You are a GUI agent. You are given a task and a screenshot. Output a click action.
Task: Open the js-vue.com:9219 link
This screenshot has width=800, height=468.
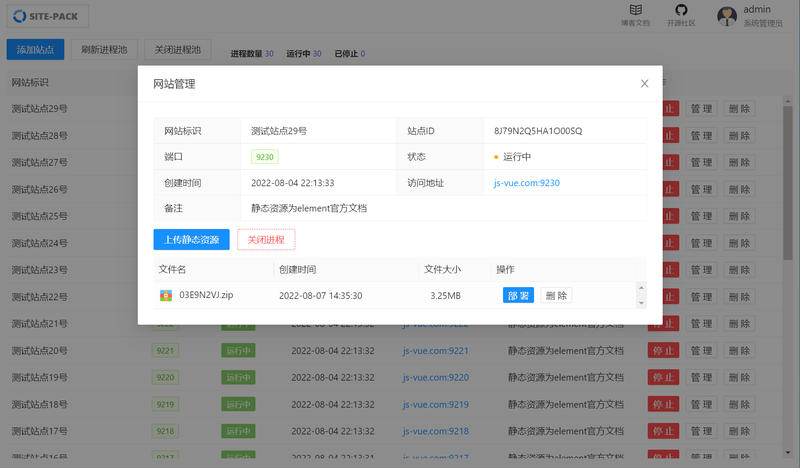(436, 405)
